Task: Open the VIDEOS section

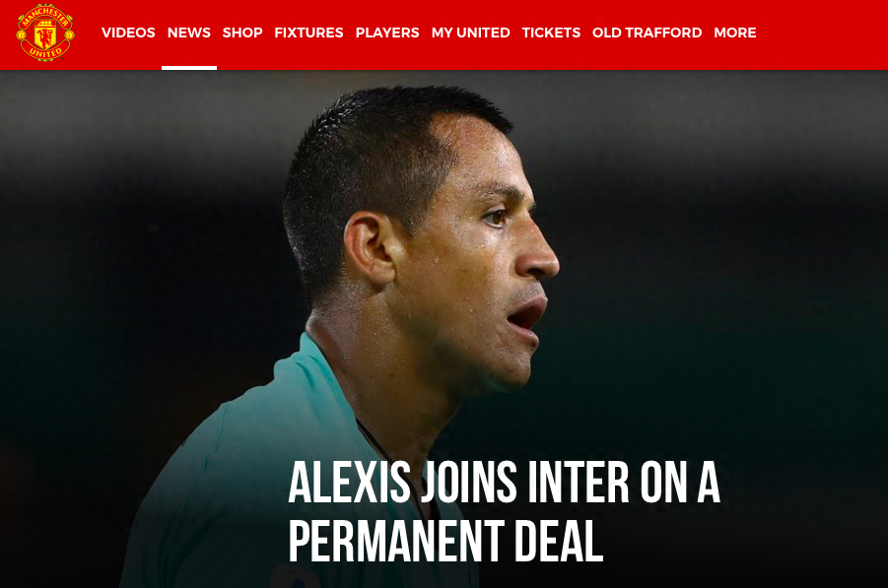Action: [128, 33]
